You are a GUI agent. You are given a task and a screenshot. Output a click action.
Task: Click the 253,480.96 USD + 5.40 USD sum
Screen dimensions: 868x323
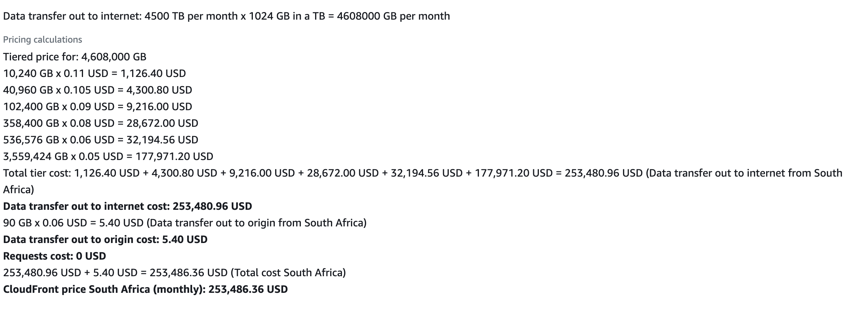tap(115, 273)
